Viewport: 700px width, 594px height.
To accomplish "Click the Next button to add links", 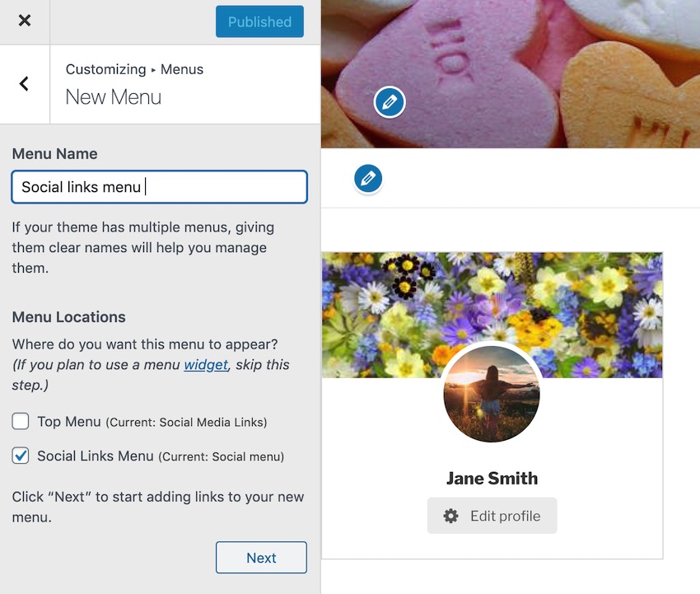I will (x=261, y=558).
